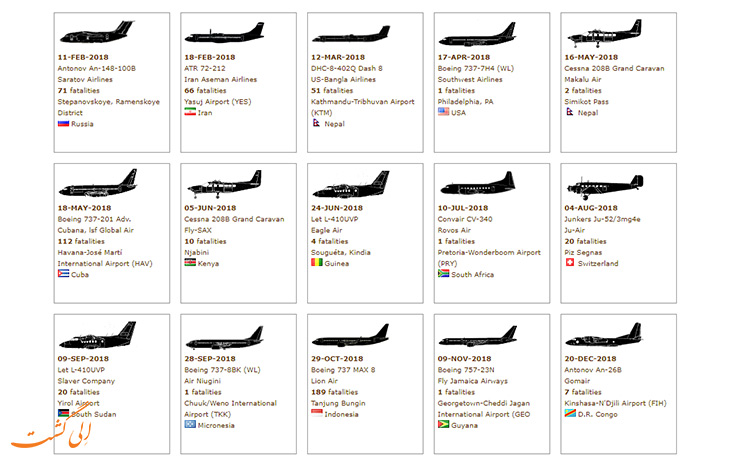Click the Eagle Air Let L-410UVP silhouette
730x457 pixels.
click(x=351, y=184)
